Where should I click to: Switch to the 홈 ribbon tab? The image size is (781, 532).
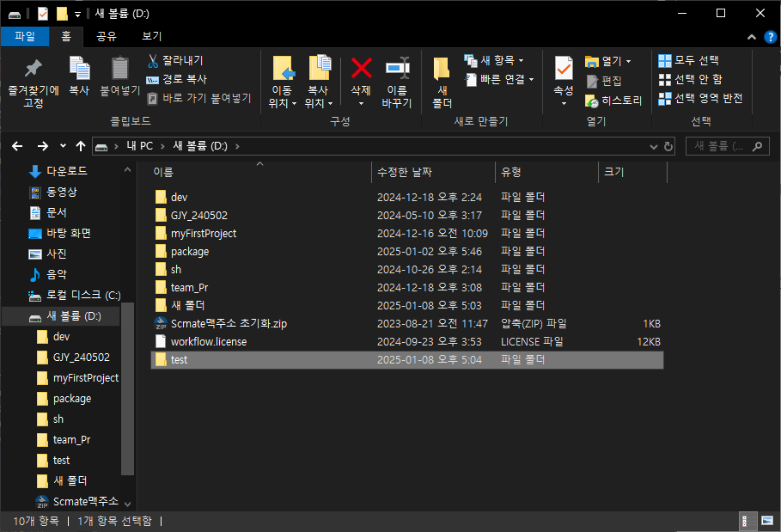click(66, 36)
